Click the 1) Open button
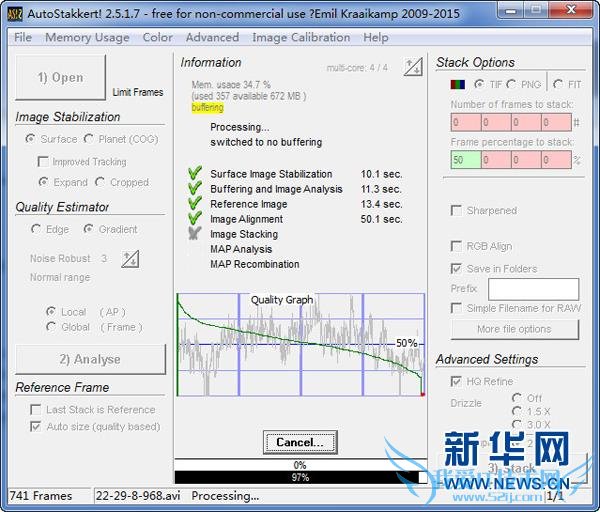The image size is (600, 512). click(60, 77)
